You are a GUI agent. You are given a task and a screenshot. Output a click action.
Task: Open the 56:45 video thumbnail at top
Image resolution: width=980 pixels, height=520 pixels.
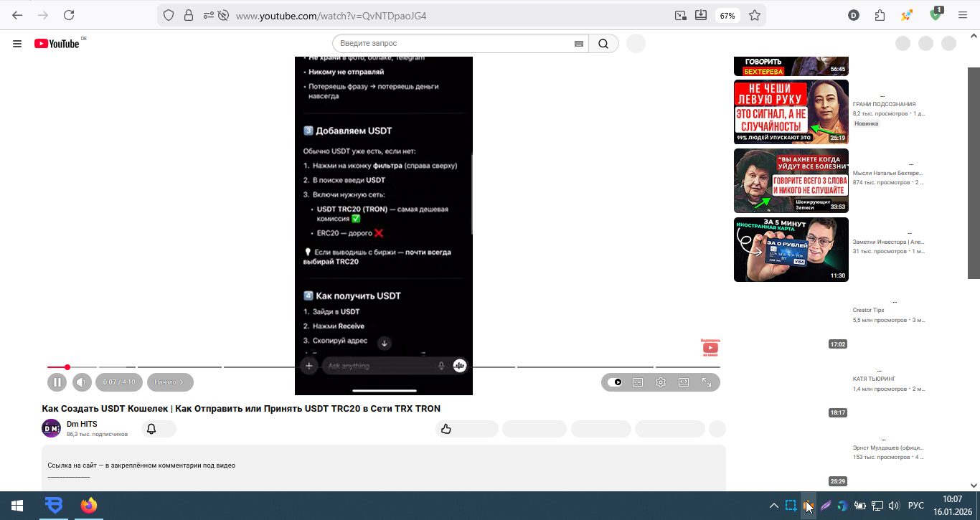point(791,66)
